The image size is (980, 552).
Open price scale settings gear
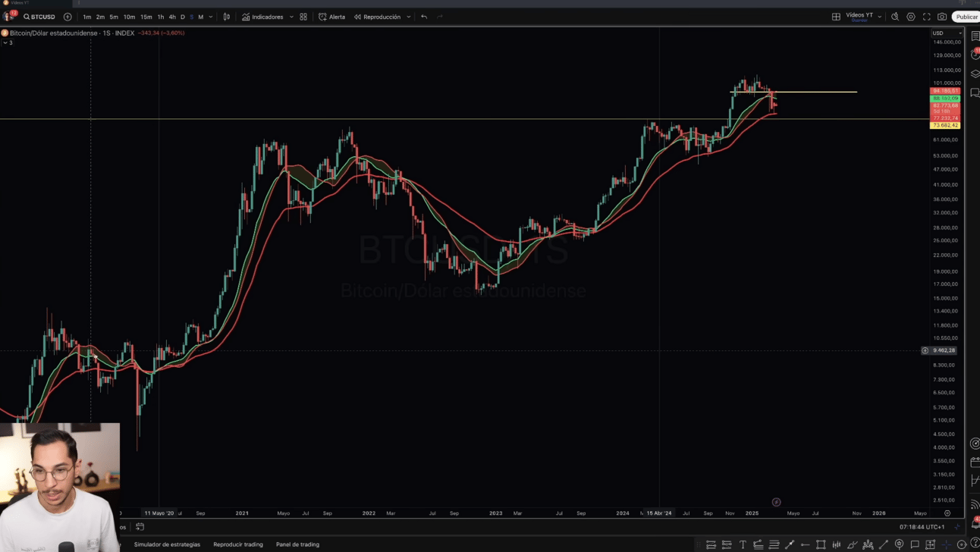click(x=947, y=513)
